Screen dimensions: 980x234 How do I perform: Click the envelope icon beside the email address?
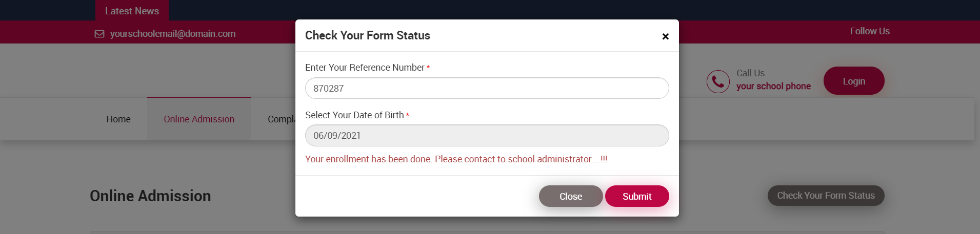coord(99,34)
